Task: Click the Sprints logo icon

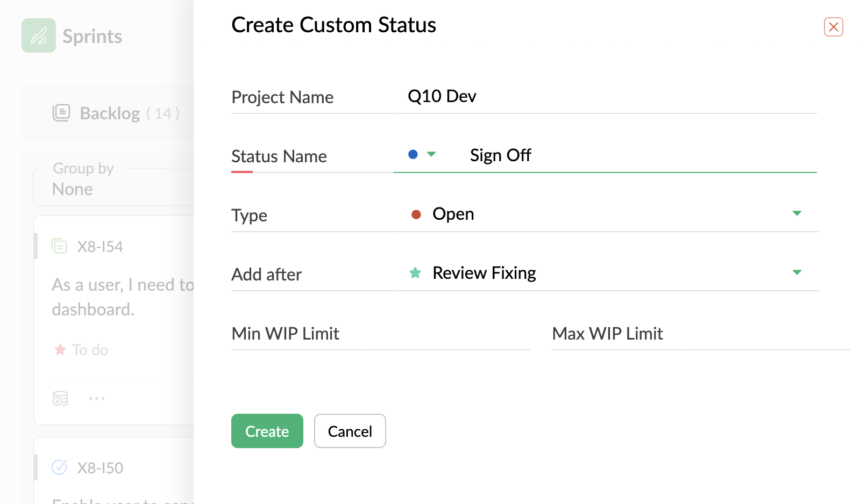Action: [x=39, y=35]
